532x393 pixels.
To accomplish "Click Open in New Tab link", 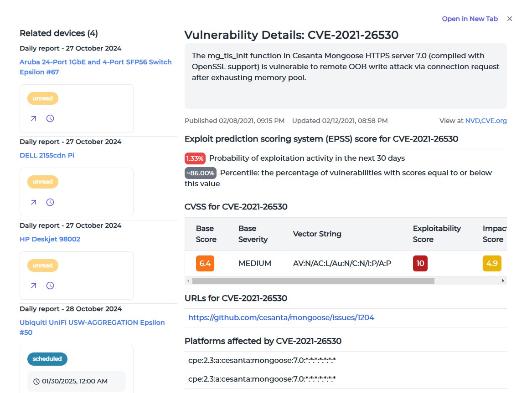I will click(x=470, y=19).
